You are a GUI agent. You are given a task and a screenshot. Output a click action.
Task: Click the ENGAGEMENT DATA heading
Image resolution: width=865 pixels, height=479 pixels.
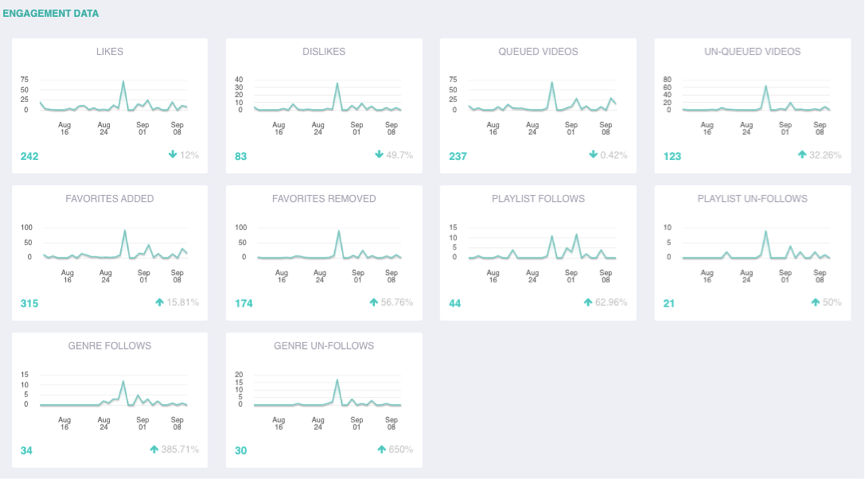pos(51,13)
